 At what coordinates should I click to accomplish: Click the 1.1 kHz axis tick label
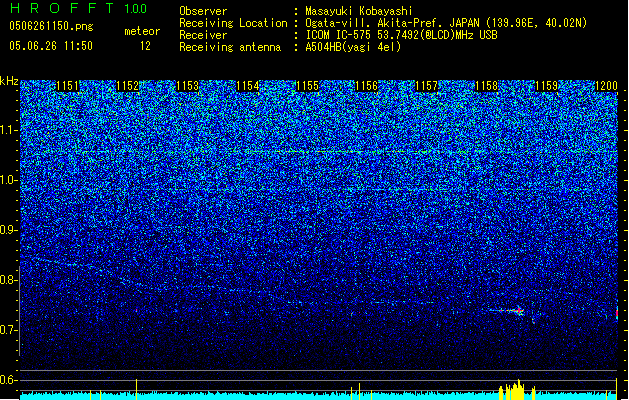click(x=9, y=130)
